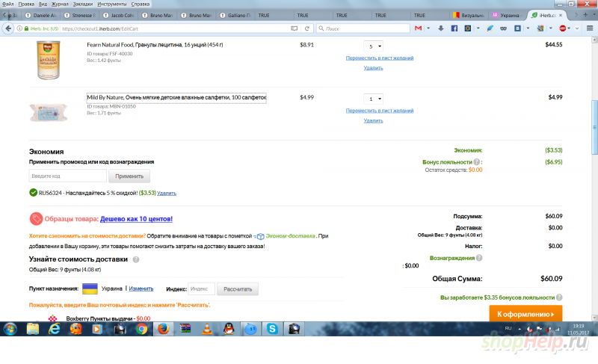Screen dimensions: 598x364
Task: Open the Gmail toolbar icon
Action: tap(419, 28)
